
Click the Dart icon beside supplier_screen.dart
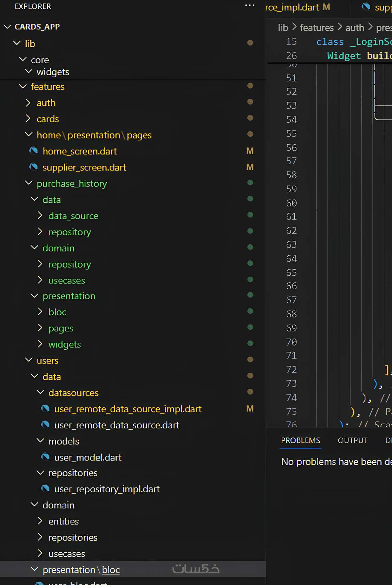click(x=34, y=167)
